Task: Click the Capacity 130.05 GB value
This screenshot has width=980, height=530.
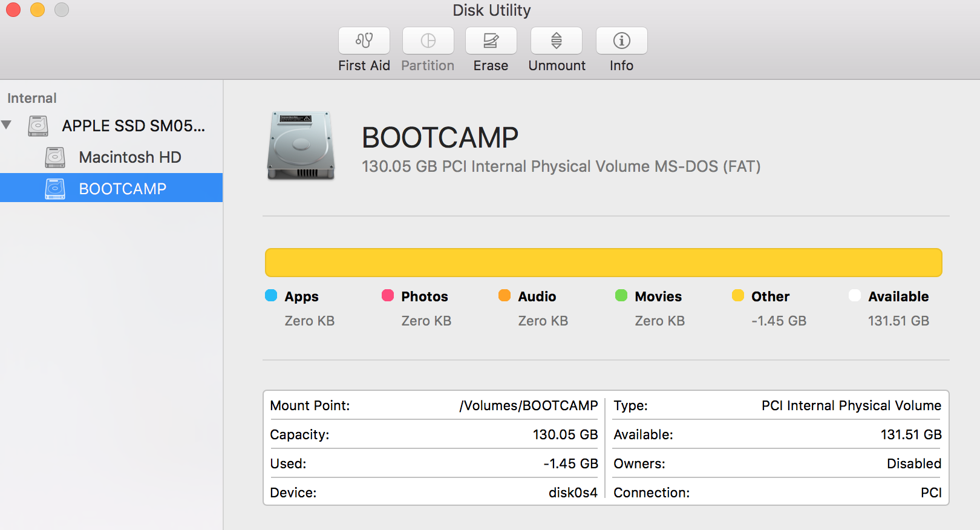Action: pos(565,434)
